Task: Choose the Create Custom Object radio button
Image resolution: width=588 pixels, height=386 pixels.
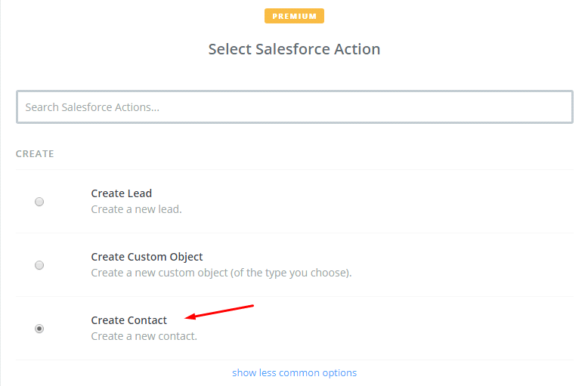Action: pyautogui.click(x=39, y=265)
